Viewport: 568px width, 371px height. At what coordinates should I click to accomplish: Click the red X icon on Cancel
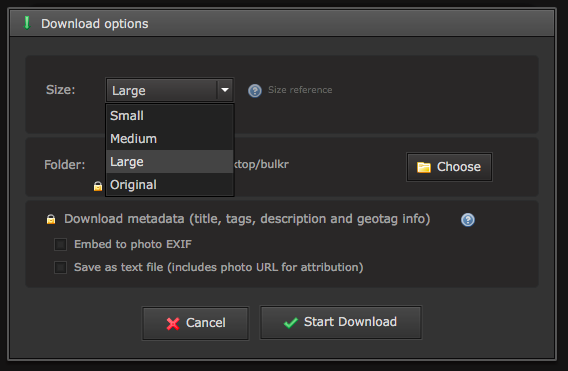click(x=173, y=323)
